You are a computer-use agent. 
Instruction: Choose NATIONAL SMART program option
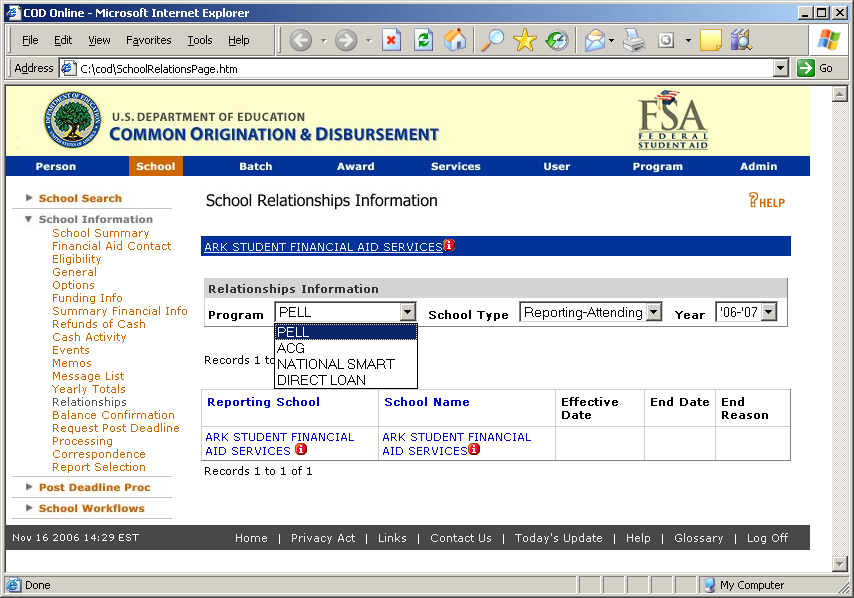pyautogui.click(x=335, y=364)
